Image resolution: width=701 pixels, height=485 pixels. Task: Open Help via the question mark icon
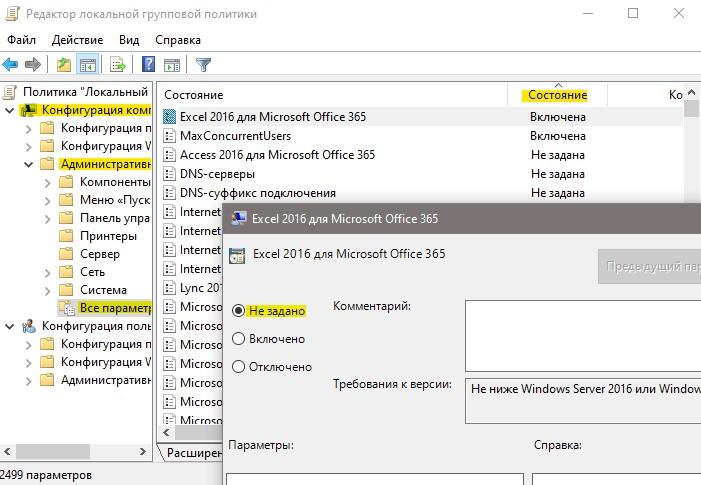click(x=148, y=64)
